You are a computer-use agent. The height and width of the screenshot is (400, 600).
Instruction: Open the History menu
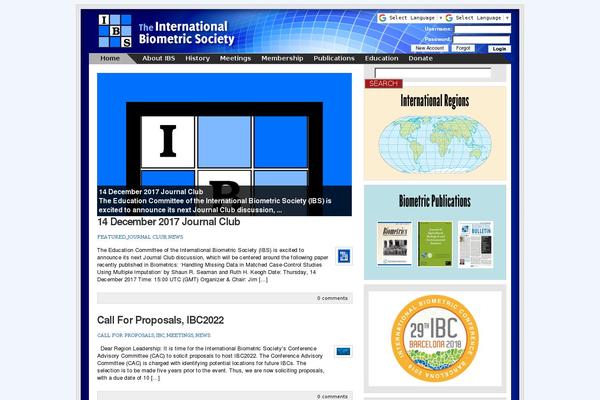[197, 58]
